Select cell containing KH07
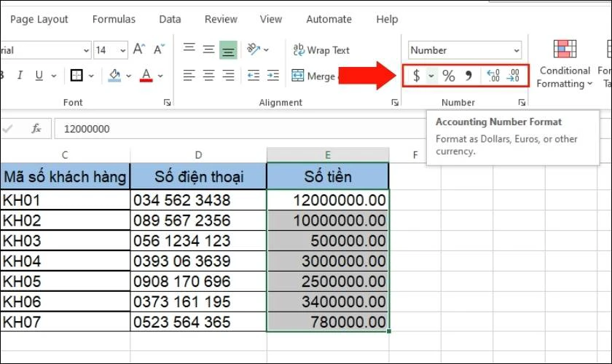612x364 pixels. (x=65, y=322)
